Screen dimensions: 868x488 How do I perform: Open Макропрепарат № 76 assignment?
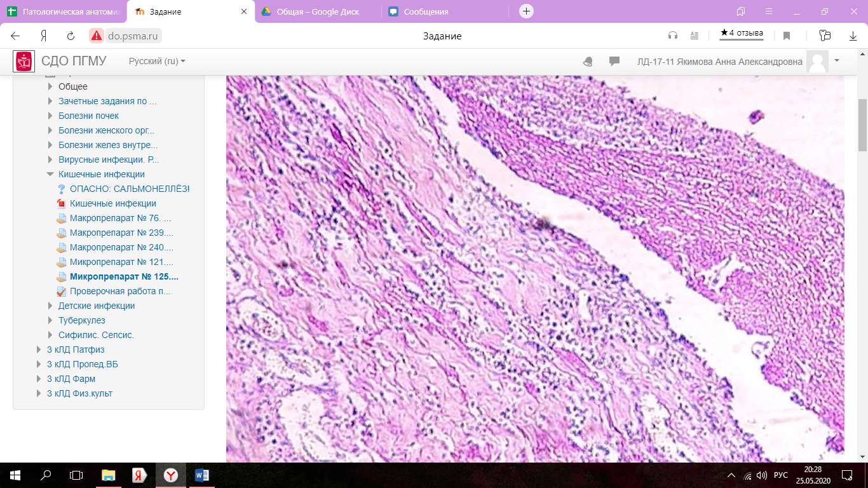point(120,218)
